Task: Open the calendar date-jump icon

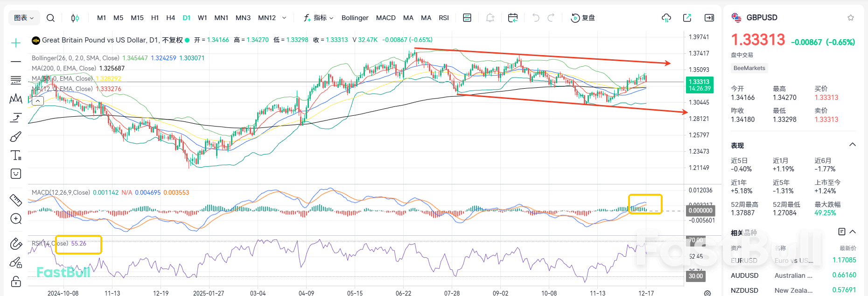Action: (x=512, y=18)
